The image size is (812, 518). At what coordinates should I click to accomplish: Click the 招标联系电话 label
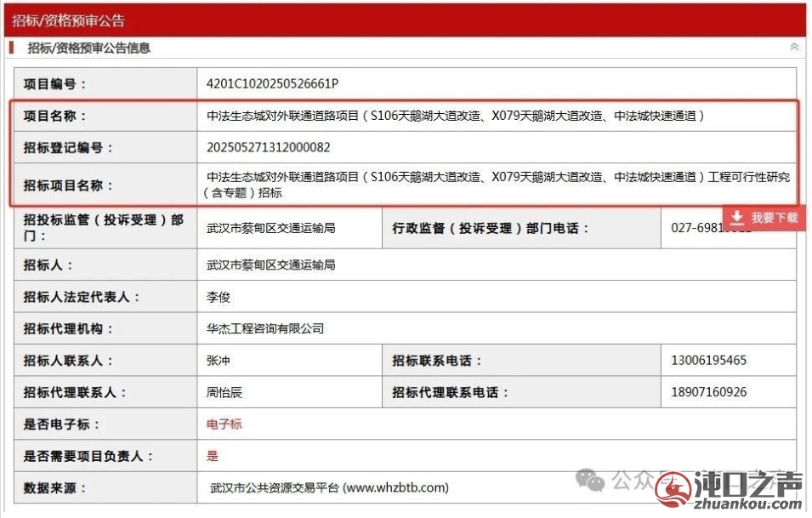coord(437,361)
